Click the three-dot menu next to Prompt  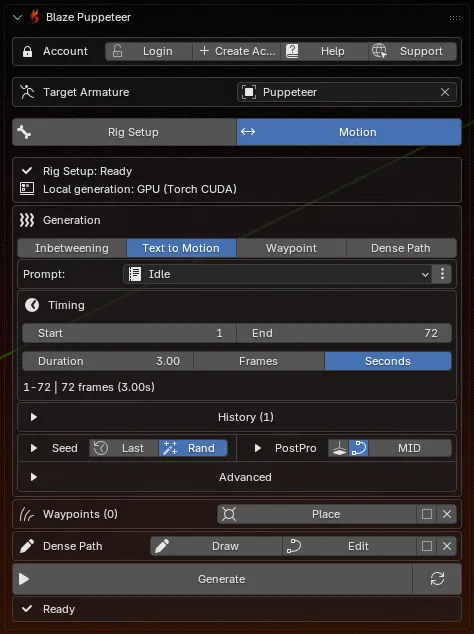click(x=442, y=274)
